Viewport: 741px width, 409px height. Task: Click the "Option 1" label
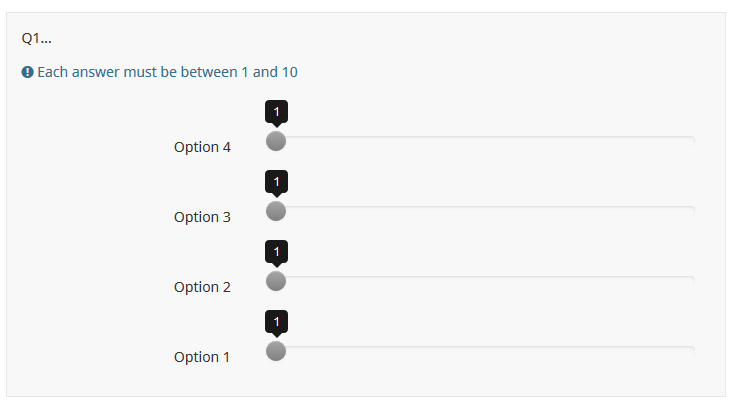point(202,357)
